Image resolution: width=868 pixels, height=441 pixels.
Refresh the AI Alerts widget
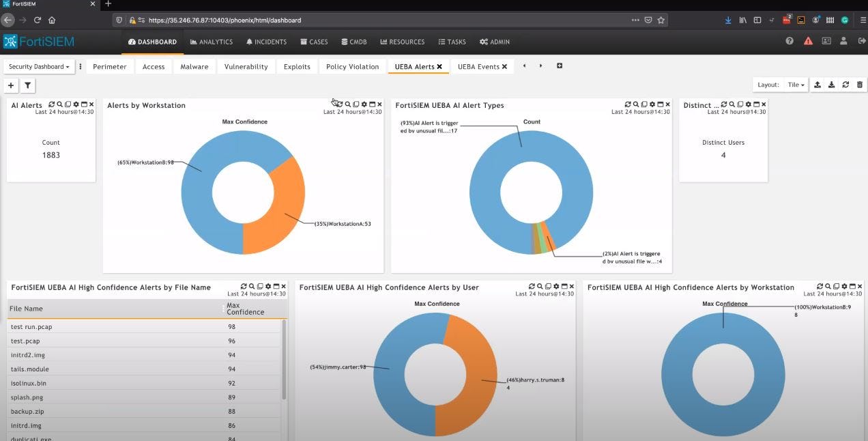(x=52, y=104)
